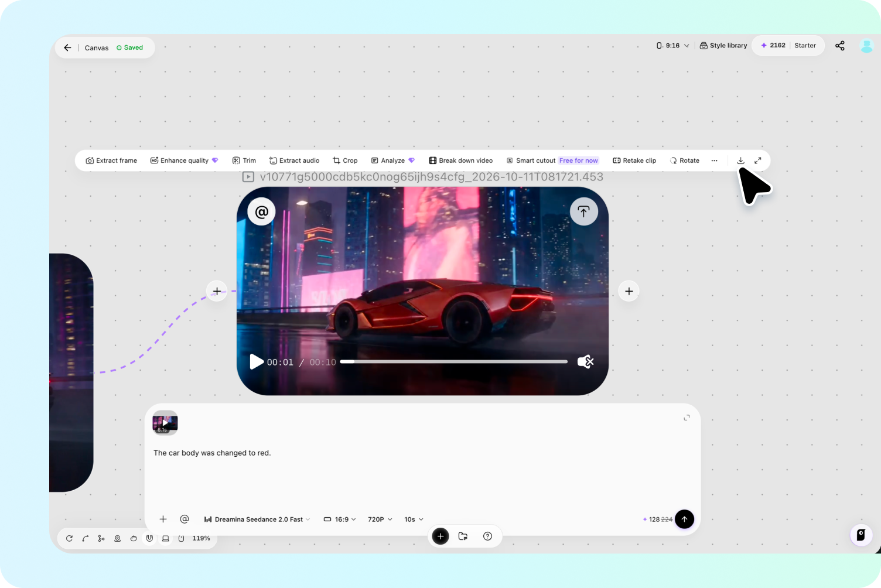
Task: Select the Crop tool
Action: click(345, 160)
